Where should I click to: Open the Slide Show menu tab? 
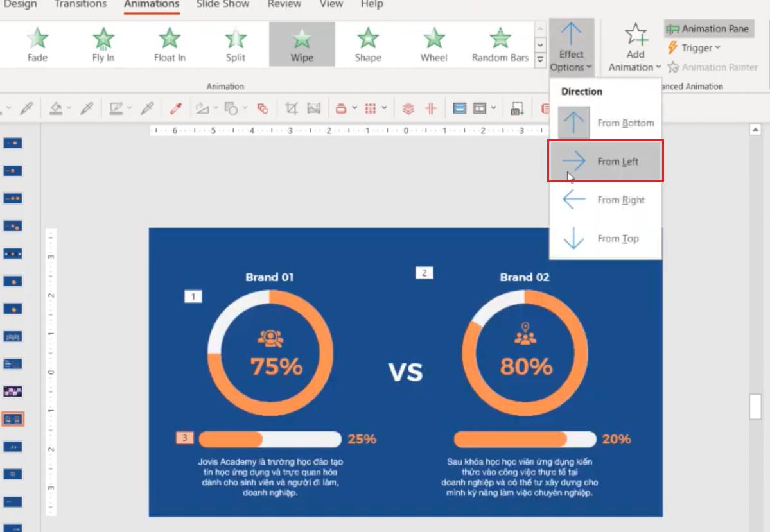222,5
